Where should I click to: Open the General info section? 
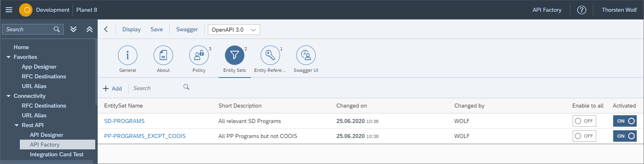tap(128, 56)
